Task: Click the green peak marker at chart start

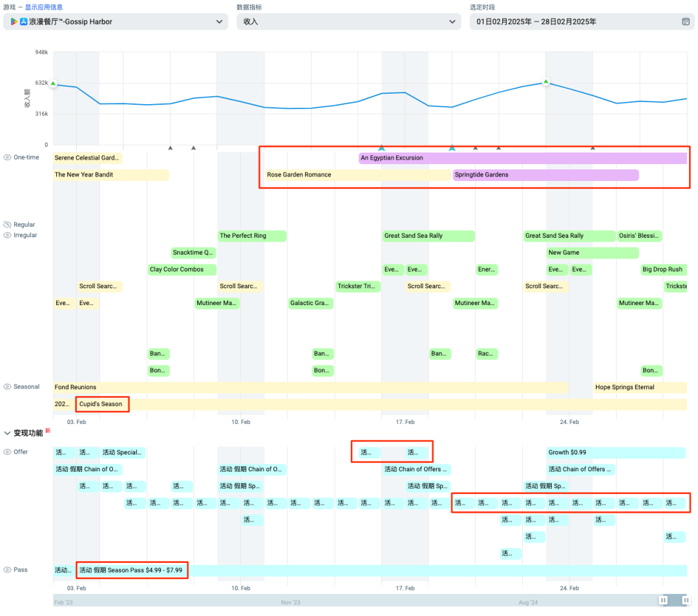Action: point(54,83)
